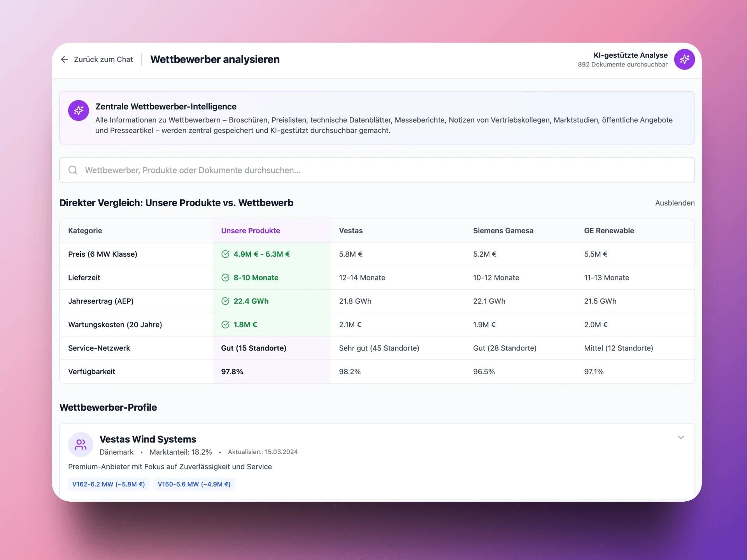The height and width of the screenshot is (560, 747).
Task: Expand the Vestas Wind Systems profile chevron
Action: [680, 437]
